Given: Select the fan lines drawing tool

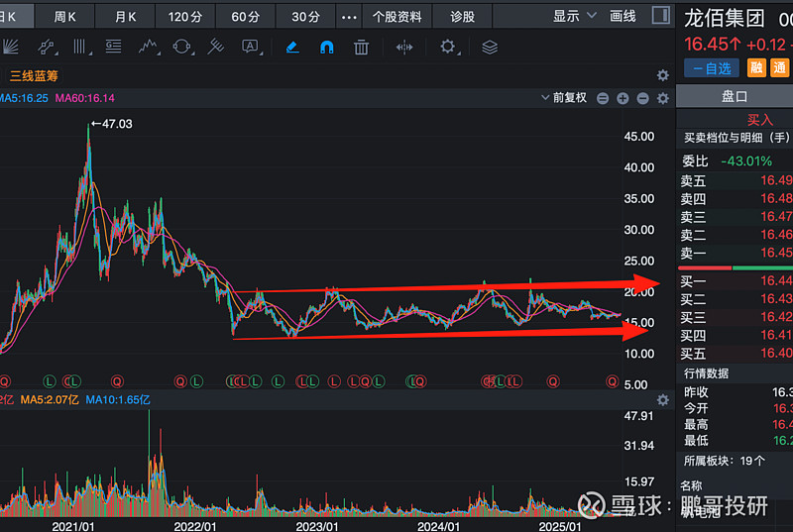Looking at the screenshot, I should pos(10,47).
